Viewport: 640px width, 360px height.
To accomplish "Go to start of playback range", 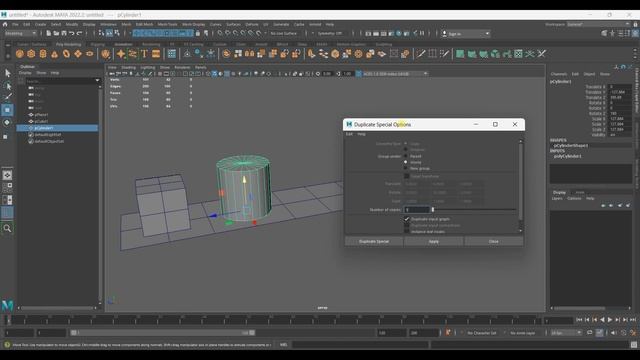I will coord(579,320).
